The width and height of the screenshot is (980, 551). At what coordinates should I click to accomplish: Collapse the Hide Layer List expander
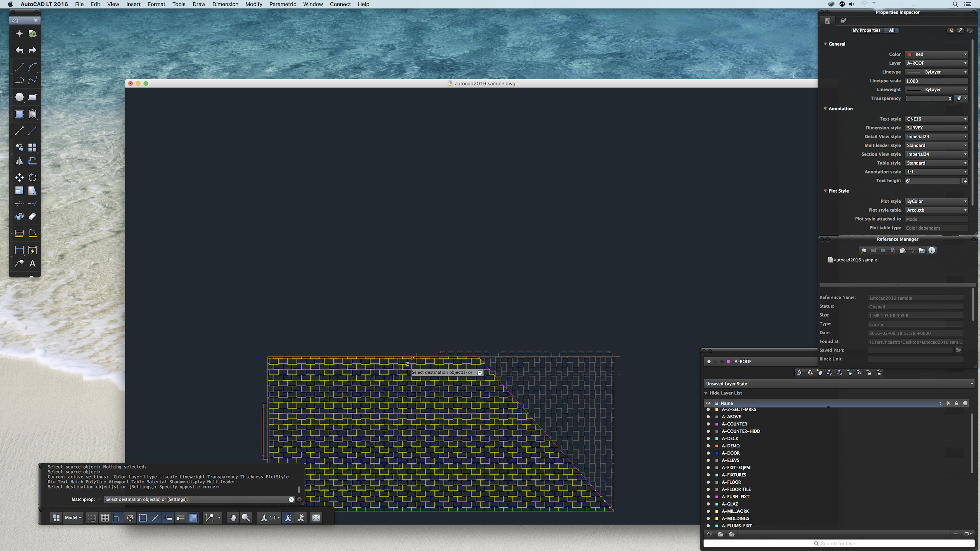(x=706, y=393)
